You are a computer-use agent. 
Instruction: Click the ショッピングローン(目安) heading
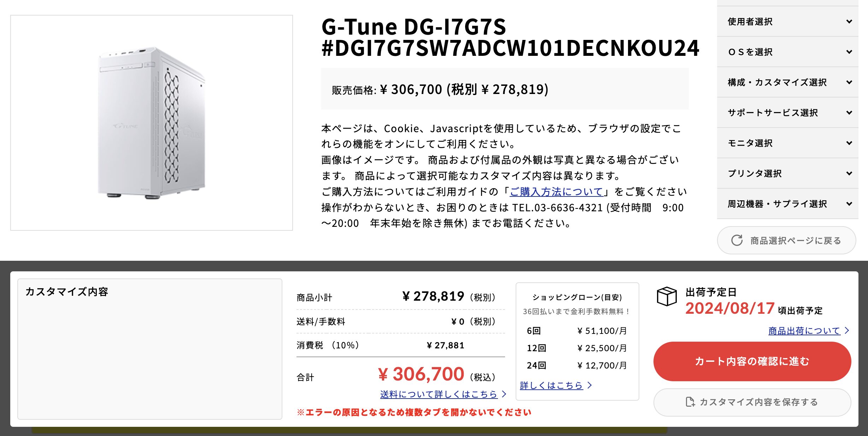click(x=577, y=297)
